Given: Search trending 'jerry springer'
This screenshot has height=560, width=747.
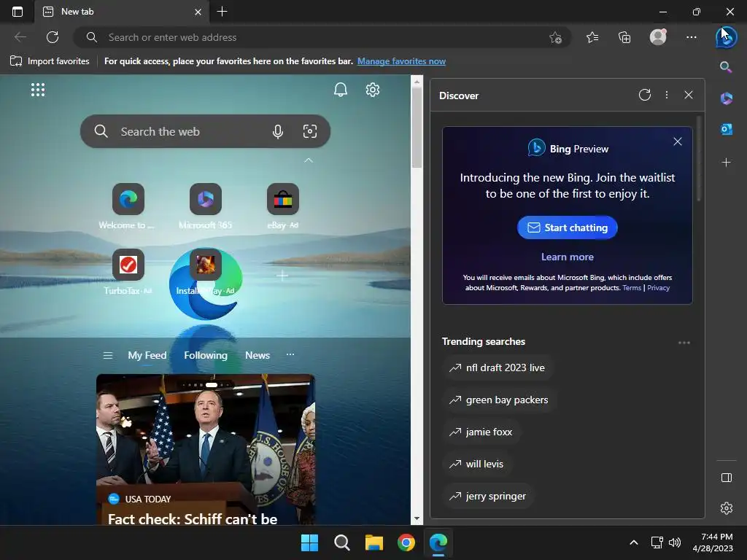Looking at the screenshot, I should pos(488,496).
